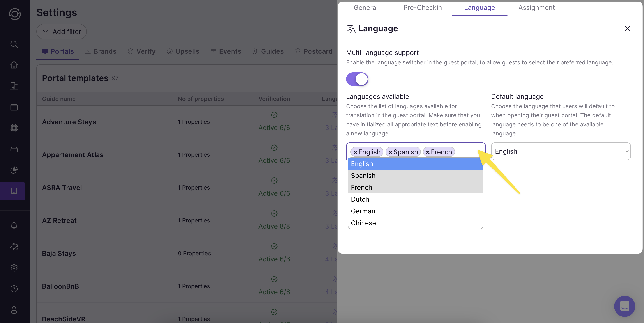
Task: Switch to the Assignment tab
Action: coord(536,7)
